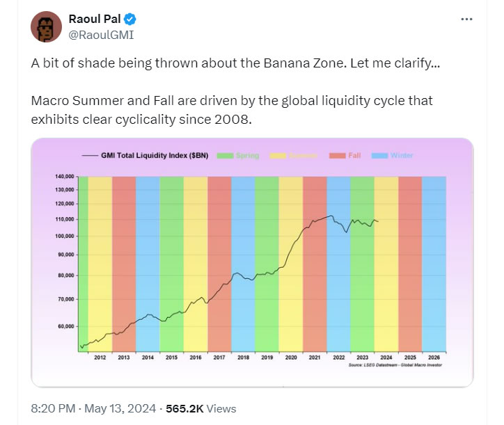The image size is (504, 425).
Task: Click the blue Winter legend swatch
Action: 380,156
